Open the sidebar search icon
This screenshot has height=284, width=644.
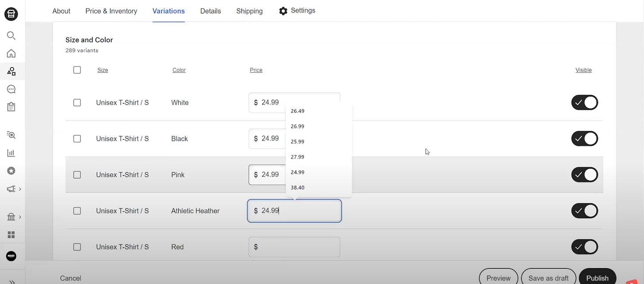click(11, 35)
